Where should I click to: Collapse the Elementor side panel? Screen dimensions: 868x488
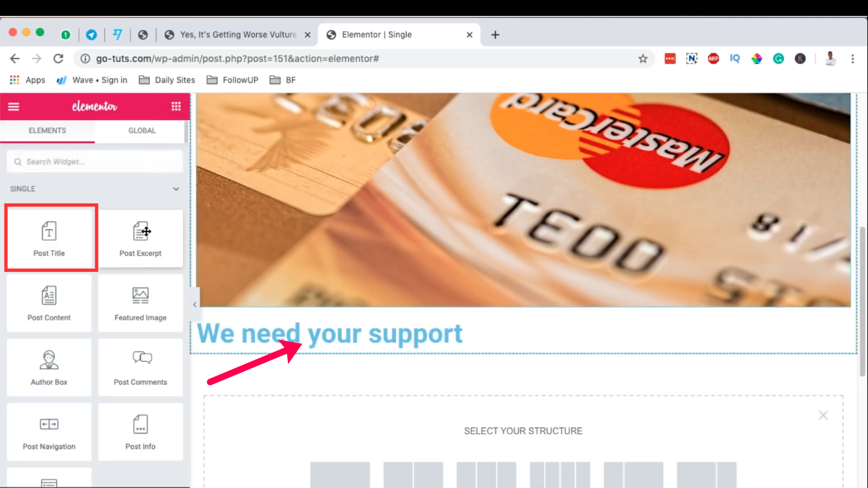pyautogui.click(x=194, y=304)
